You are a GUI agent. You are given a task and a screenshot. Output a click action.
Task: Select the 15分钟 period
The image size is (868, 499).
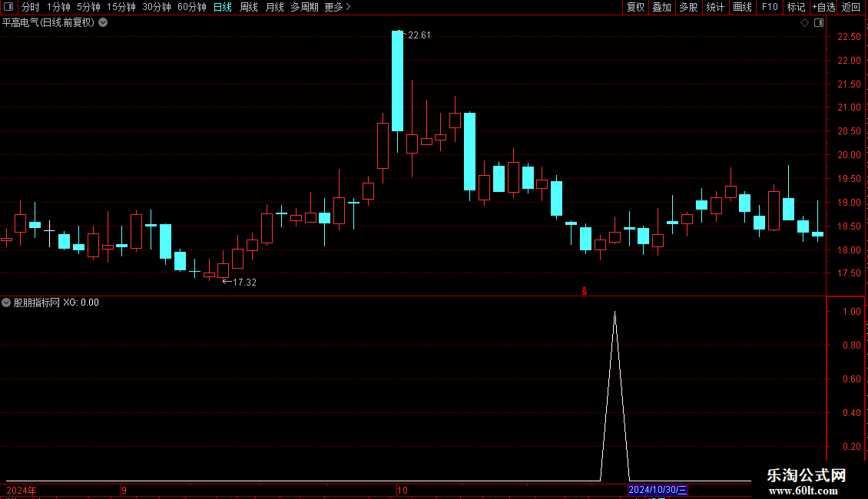click(121, 7)
